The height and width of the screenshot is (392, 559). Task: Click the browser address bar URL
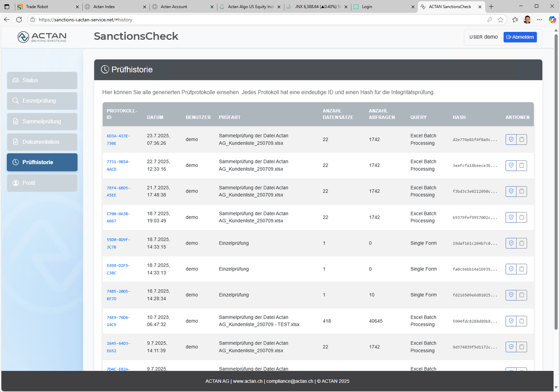pos(85,20)
